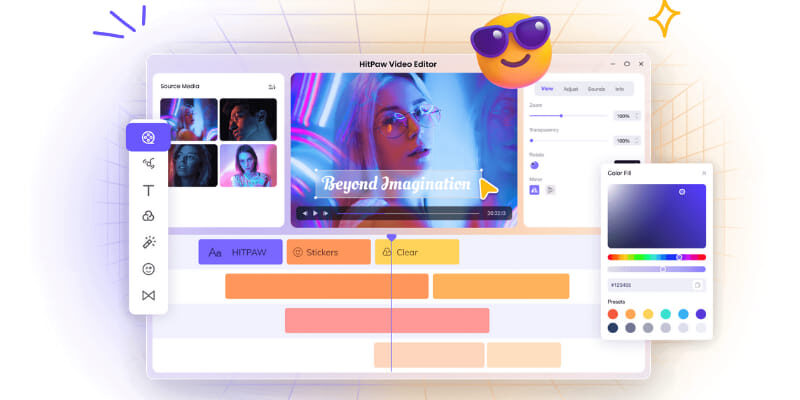Screen dimensions: 800x400
Task: Select the second peach clip on bottom track
Action: pyautogui.click(x=524, y=355)
